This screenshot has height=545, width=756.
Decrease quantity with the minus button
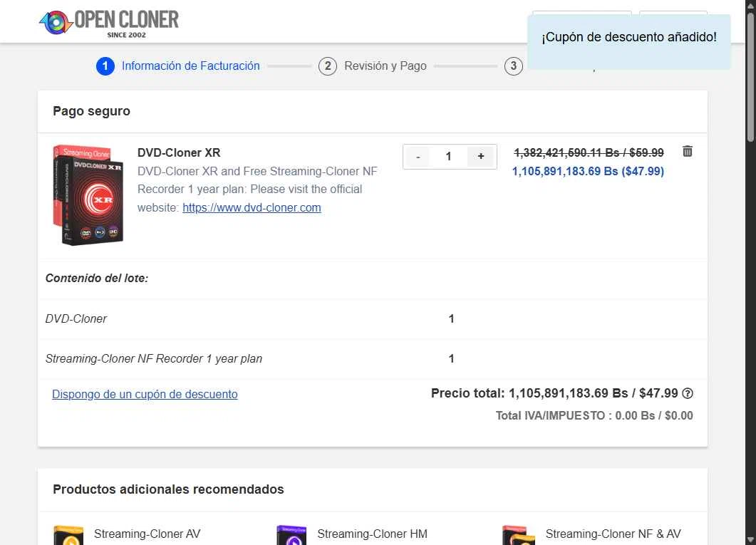click(x=418, y=157)
